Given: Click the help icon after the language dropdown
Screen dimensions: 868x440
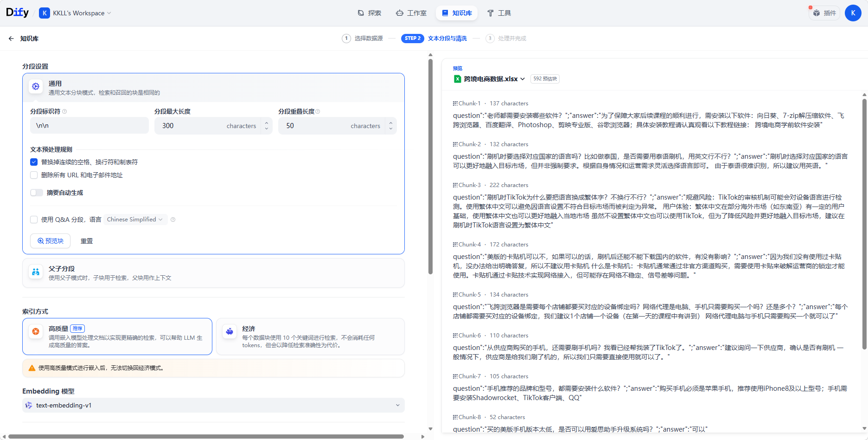Looking at the screenshot, I should coord(173,220).
